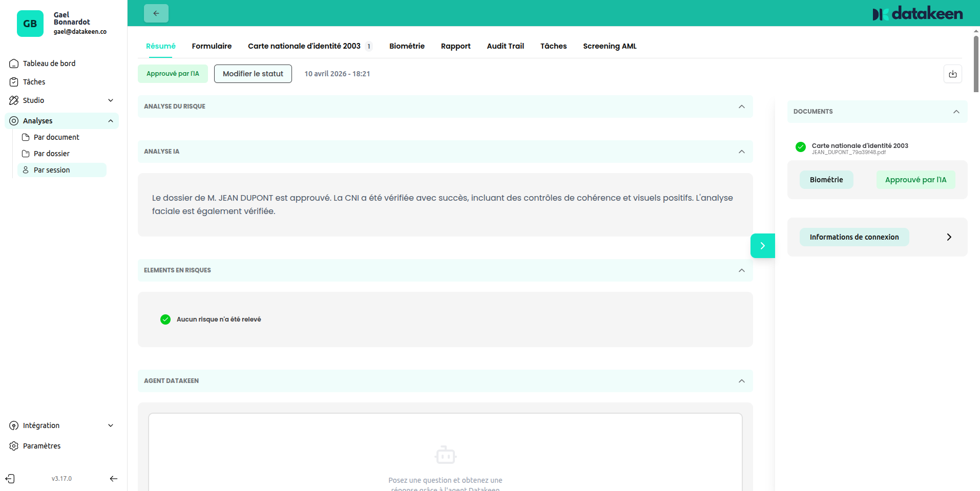This screenshot has width=980, height=491.
Task: Open Informations de connexion
Action: (854, 237)
